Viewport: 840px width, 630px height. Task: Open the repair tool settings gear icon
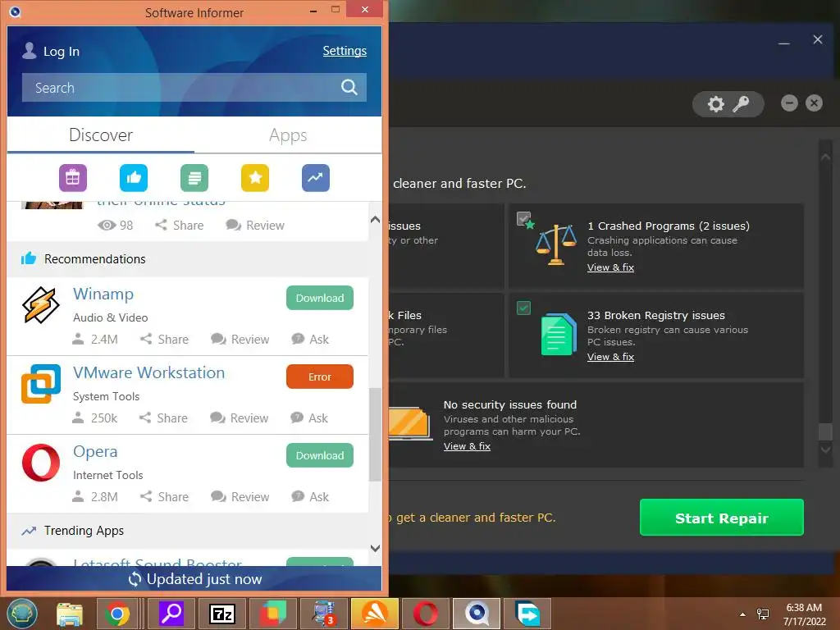pos(715,104)
